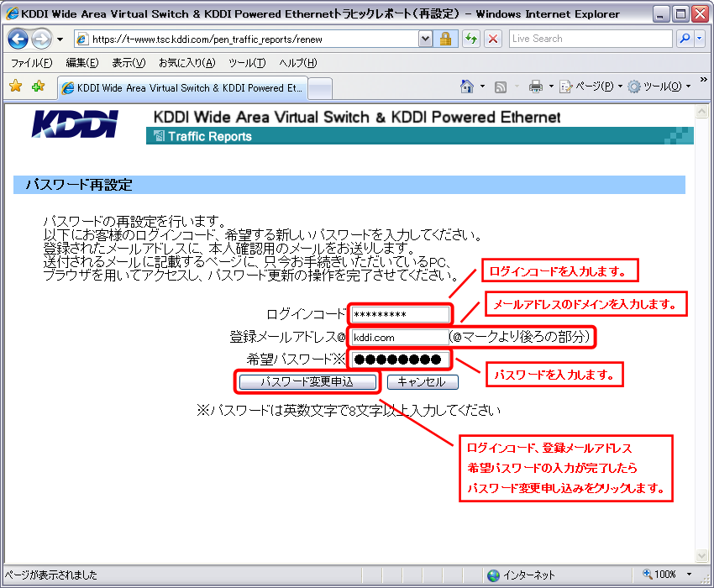This screenshot has width=714, height=588.
Task: Minimize the Internet Explorer window
Action: coord(661,14)
